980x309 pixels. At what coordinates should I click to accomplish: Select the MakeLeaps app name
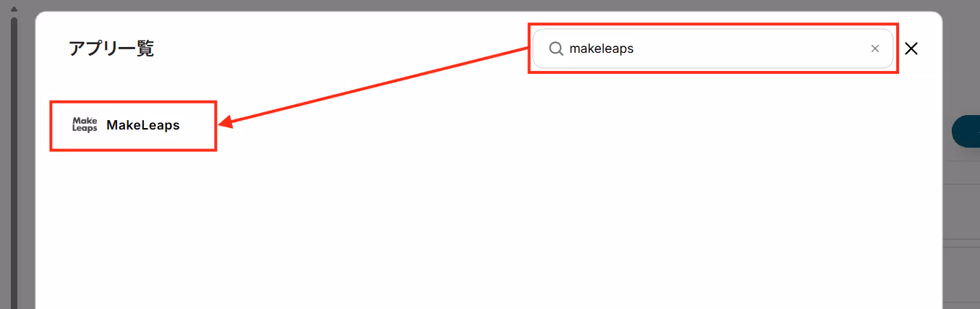point(142,124)
